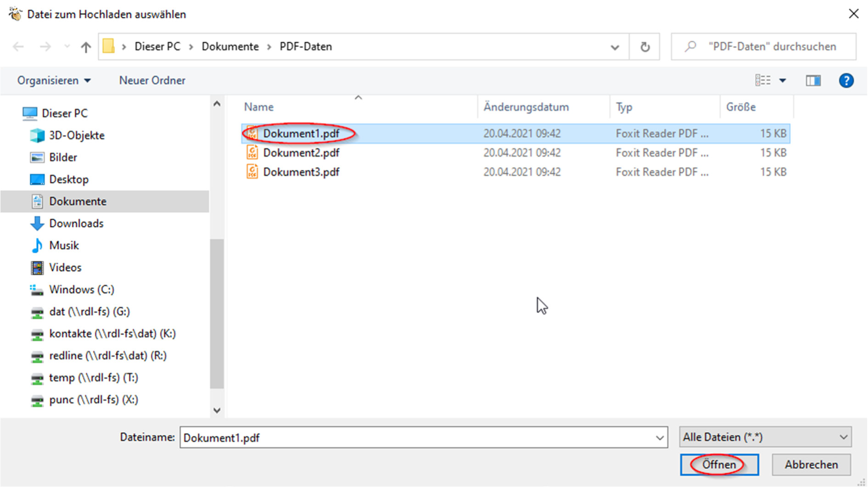Click Neuer Ordner to create folder
Screen dimensions: 868x487
coord(152,81)
